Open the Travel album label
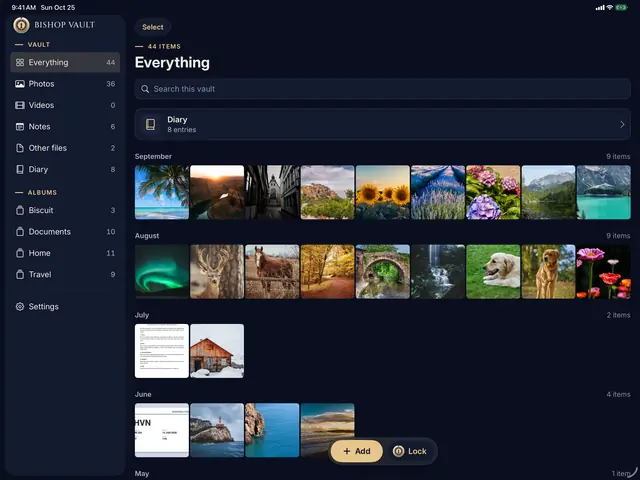 tap(40, 274)
